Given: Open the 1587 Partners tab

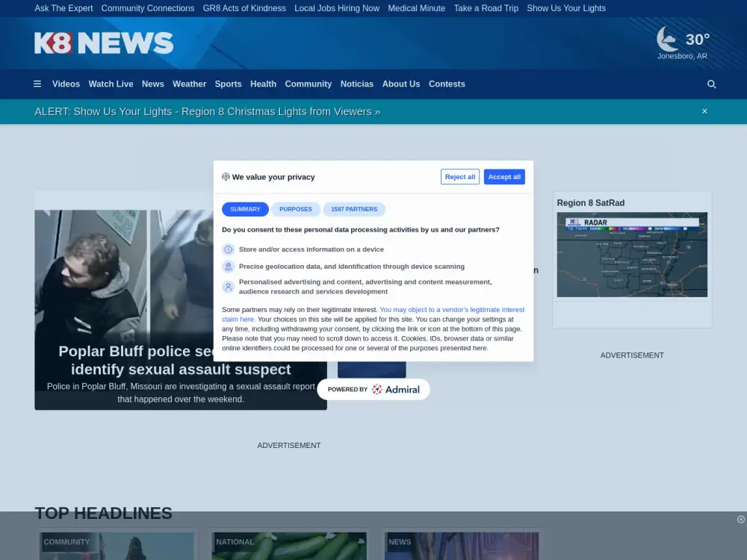Looking at the screenshot, I should click(x=354, y=209).
